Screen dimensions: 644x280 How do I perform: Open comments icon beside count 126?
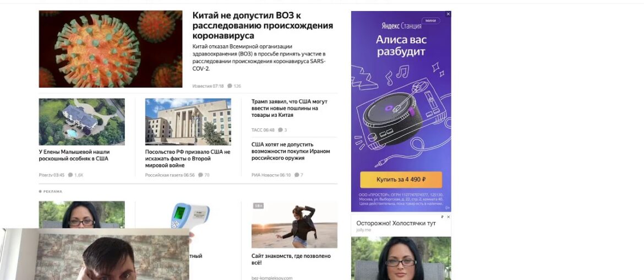[230, 86]
